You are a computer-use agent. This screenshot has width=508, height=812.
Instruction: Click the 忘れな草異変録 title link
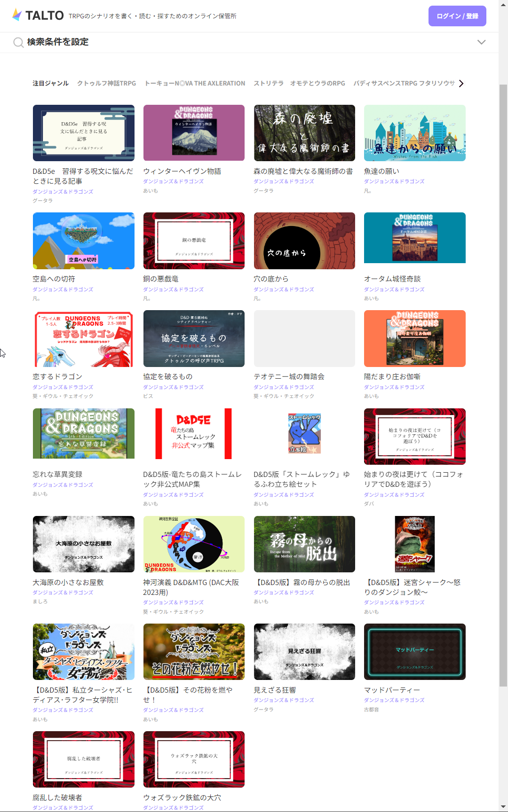pyautogui.click(x=57, y=474)
